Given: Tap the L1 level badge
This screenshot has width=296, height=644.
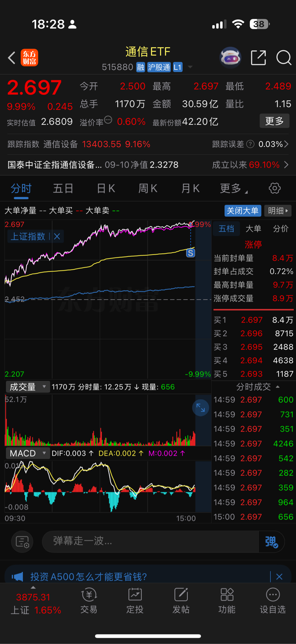Looking at the screenshot, I should [177, 67].
